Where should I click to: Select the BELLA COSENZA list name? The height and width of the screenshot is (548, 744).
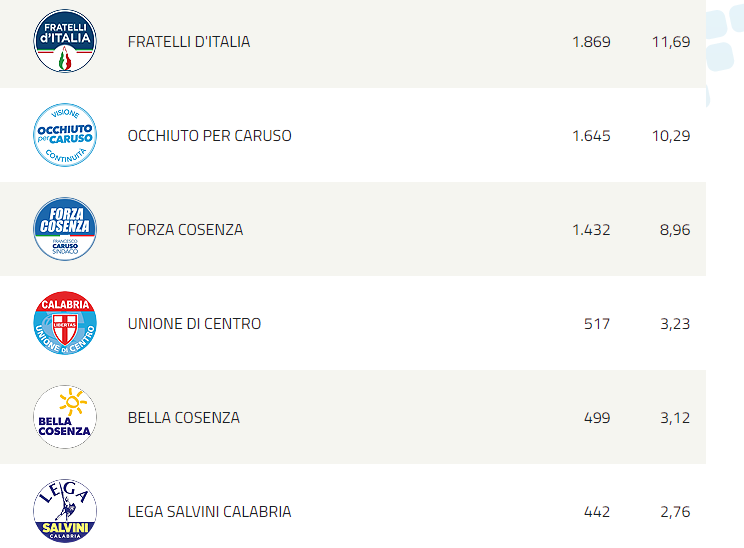184,418
